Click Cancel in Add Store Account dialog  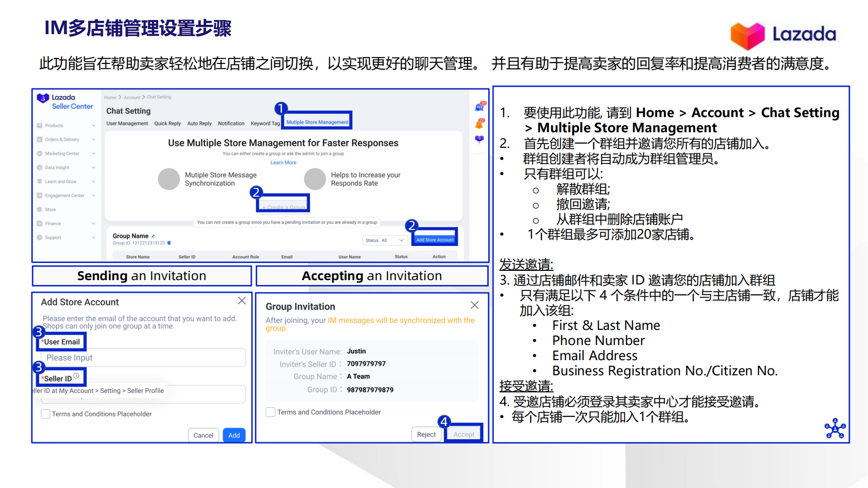[203, 435]
